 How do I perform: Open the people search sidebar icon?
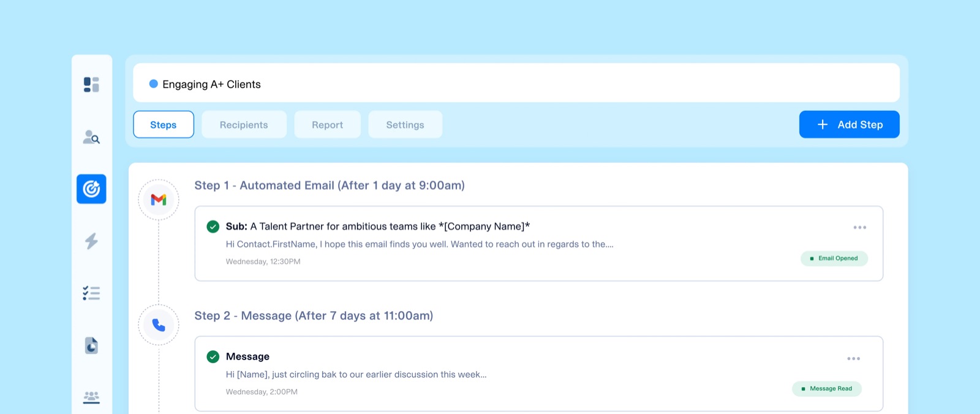coord(91,137)
